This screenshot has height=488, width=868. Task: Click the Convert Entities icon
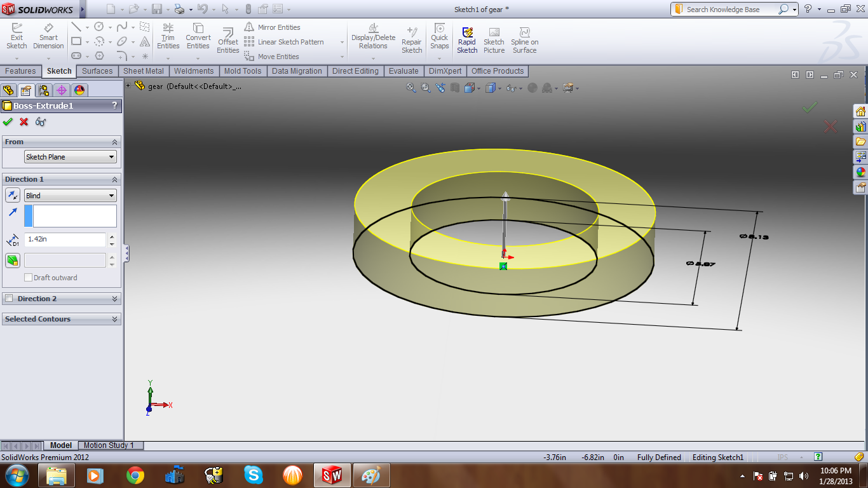click(198, 36)
